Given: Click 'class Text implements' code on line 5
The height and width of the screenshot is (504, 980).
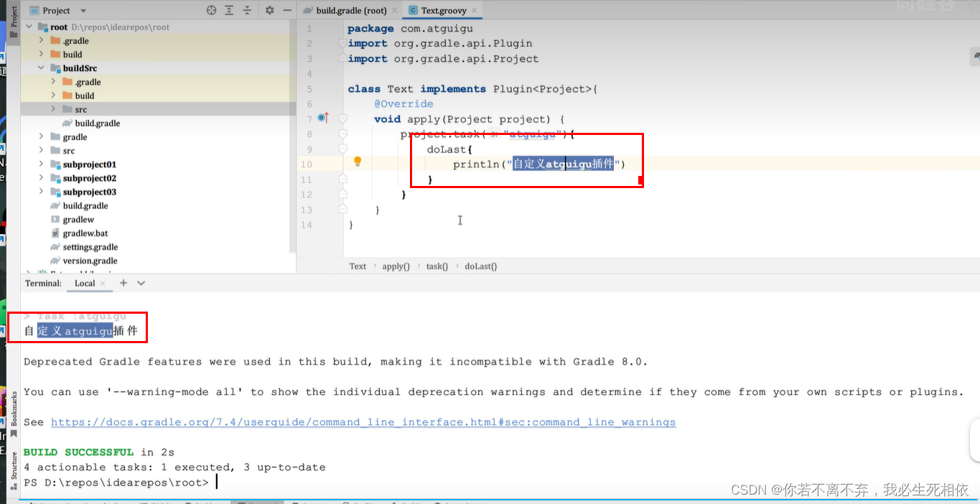Looking at the screenshot, I should point(417,89).
